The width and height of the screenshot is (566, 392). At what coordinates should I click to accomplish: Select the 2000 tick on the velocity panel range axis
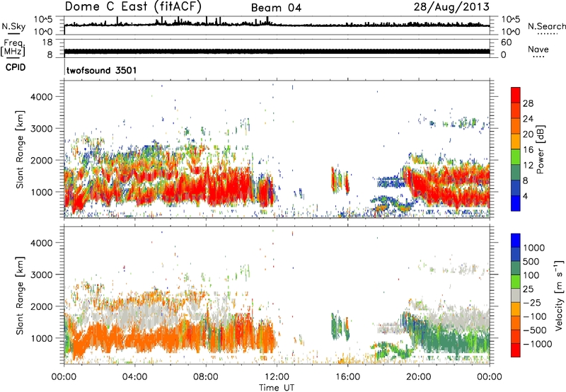pyautogui.click(x=42, y=306)
